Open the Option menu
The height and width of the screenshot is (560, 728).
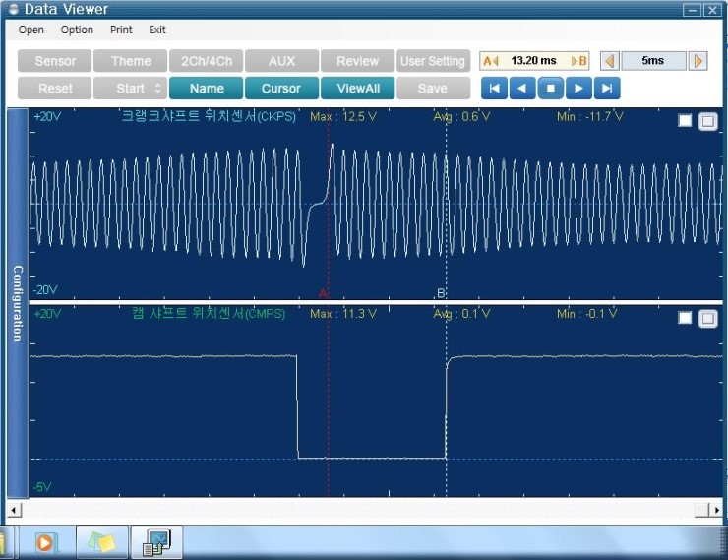pos(77,30)
